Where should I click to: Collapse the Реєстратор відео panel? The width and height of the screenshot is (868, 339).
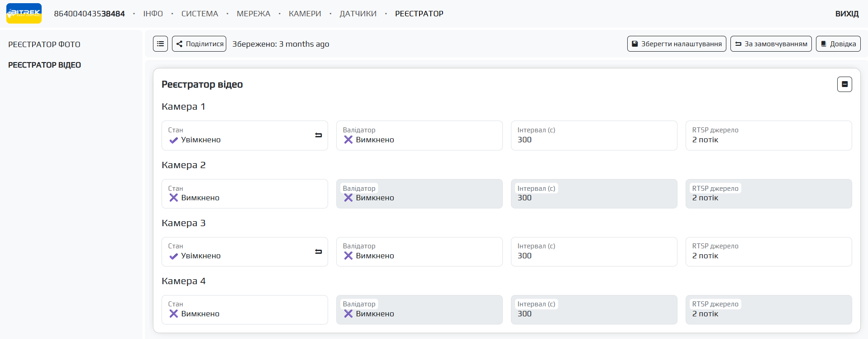pyautogui.click(x=844, y=84)
